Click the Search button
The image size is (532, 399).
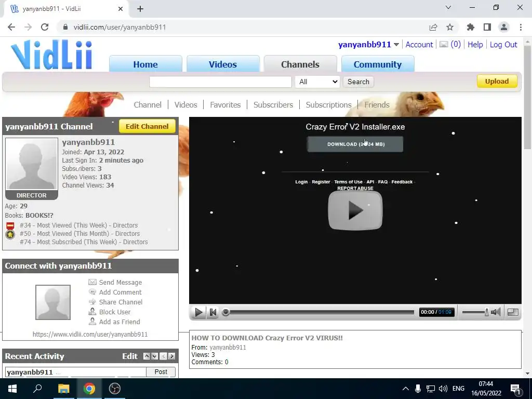[358, 82]
